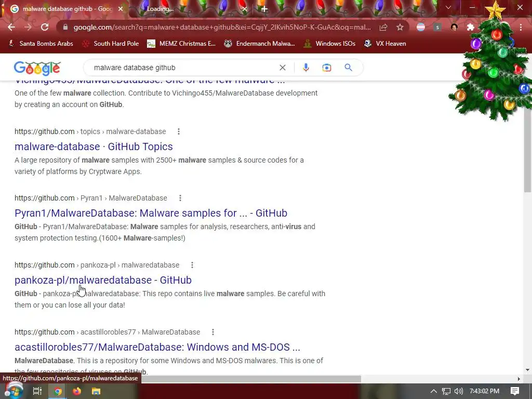Reload the current page
The image size is (532, 399).
point(45,27)
